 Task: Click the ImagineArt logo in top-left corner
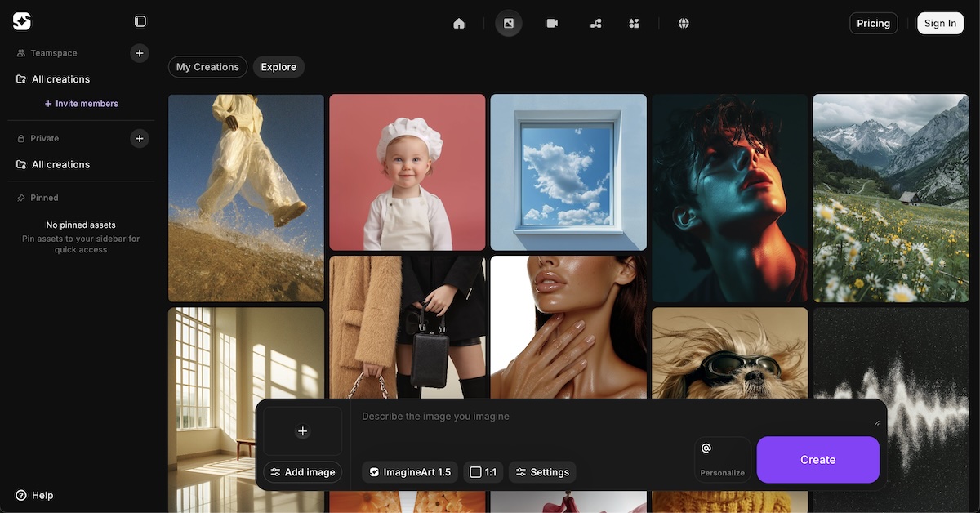pos(22,21)
